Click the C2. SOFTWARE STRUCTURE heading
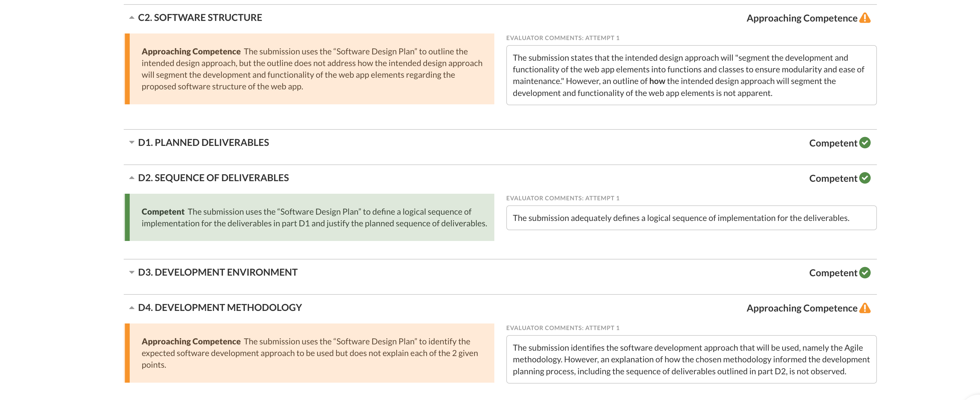The image size is (980, 400). [x=200, y=18]
